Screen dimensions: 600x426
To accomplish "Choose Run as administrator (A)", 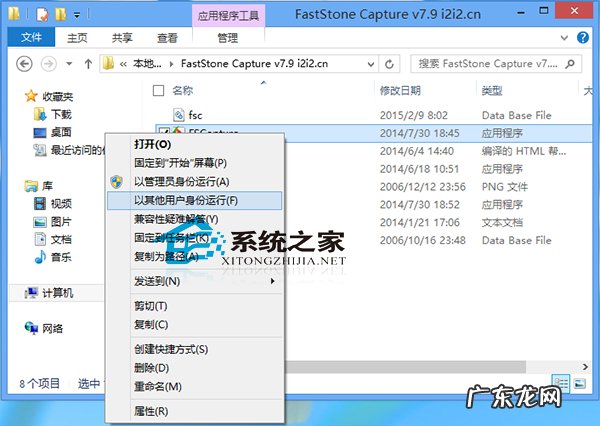I will point(194,182).
